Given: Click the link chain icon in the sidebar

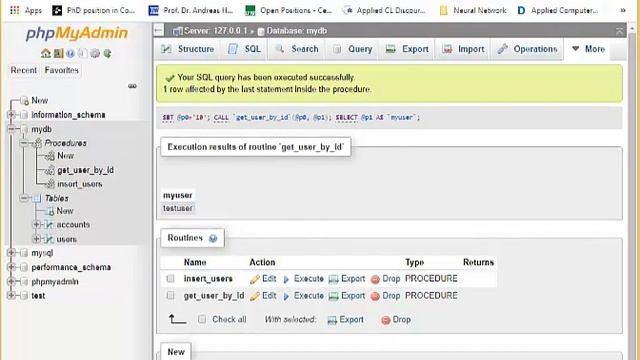Looking at the screenshot, I should tap(132, 86).
